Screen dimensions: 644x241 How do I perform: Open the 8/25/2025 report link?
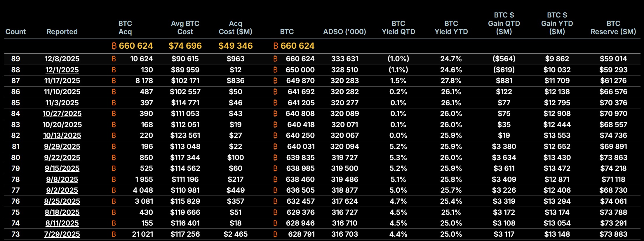(62, 201)
